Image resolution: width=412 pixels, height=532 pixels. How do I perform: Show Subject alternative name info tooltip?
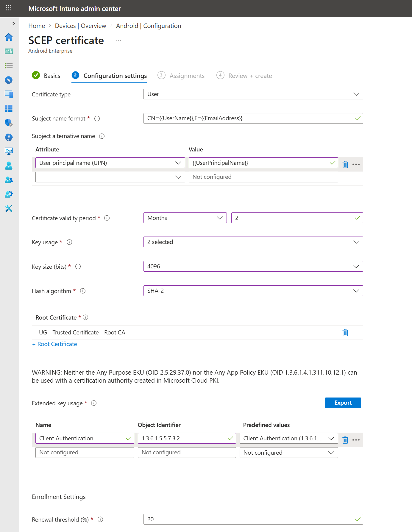point(102,136)
